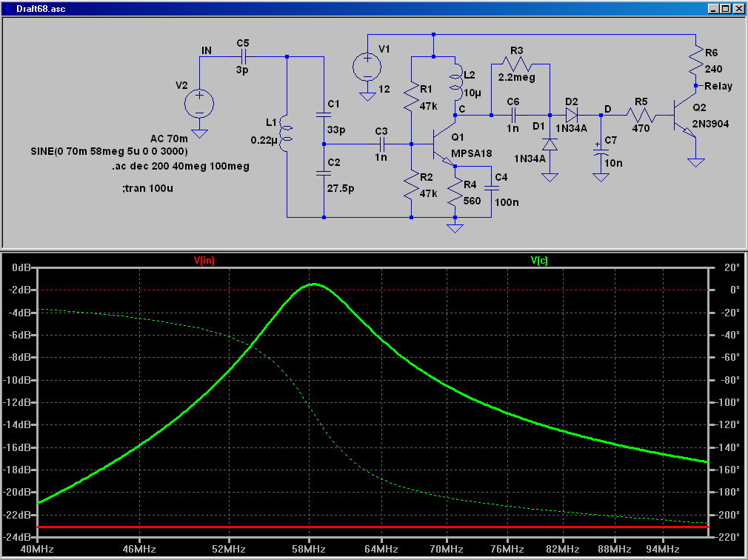Image resolution: width=748 pixels, height=560 pixels.
Task: Click the 40MHz frequency axis label
Action: tap(37, 549)
